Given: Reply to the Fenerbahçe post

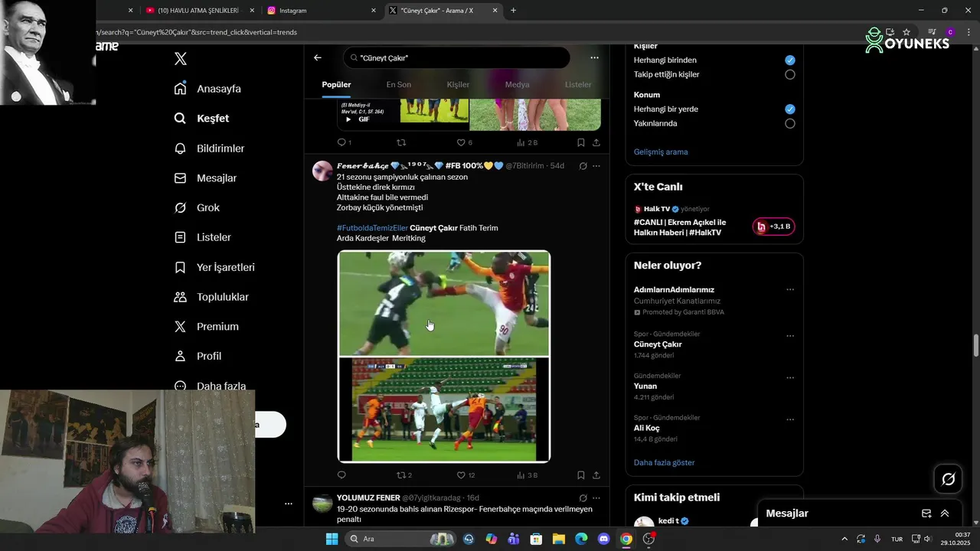Looking at the screenshot, I should click(341, 475).
